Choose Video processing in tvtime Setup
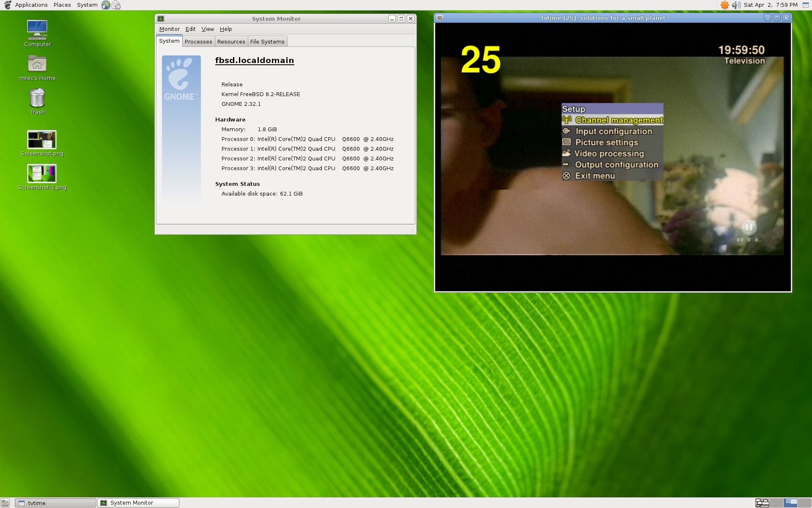 tap(612, 153)
